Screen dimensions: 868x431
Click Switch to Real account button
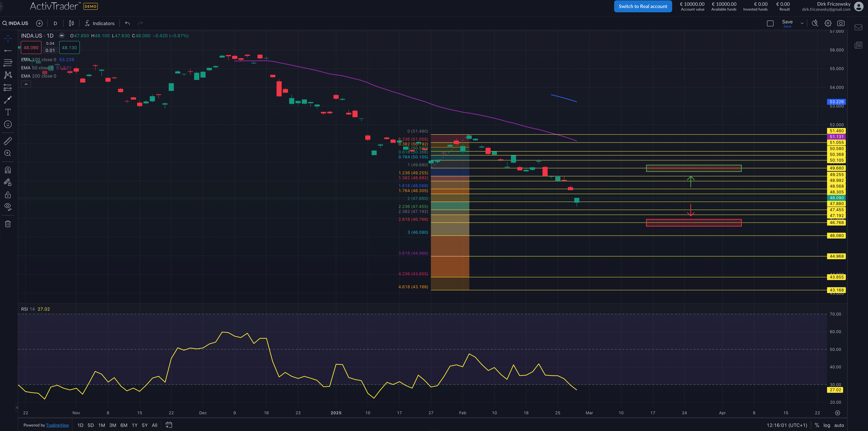pyautogui.click(x=643, y=6)
